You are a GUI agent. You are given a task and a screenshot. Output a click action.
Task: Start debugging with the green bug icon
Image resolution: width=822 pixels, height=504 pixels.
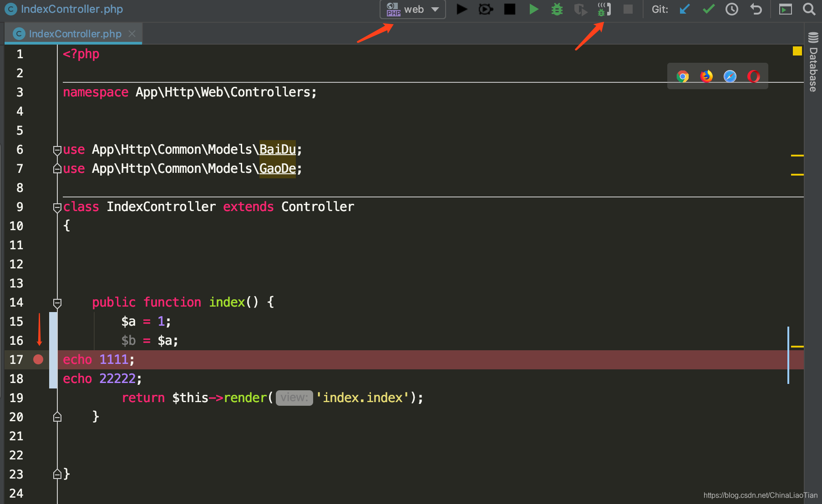coord(557,9)
